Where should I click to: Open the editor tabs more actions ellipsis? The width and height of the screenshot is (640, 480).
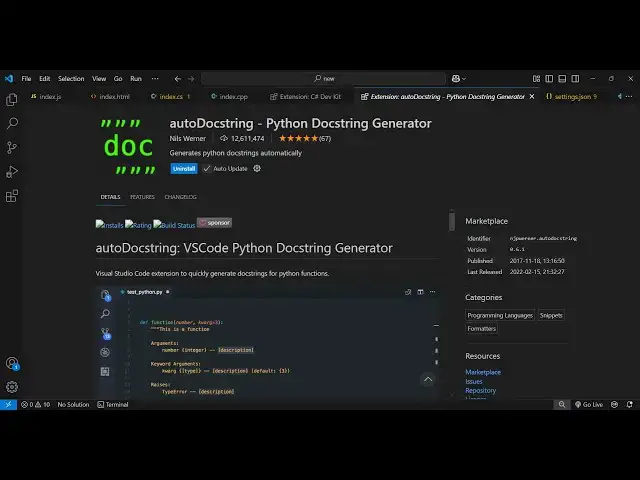629,96
